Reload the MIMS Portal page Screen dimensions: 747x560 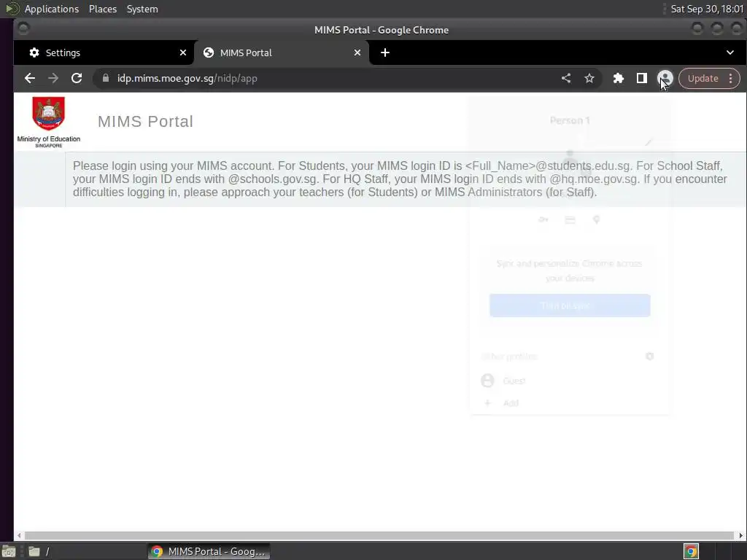[x=77, y=79]
